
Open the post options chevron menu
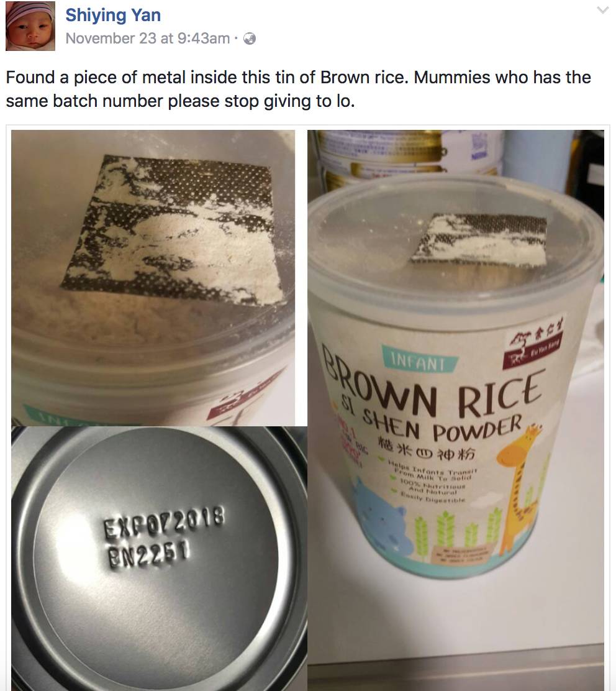coord(602,10)
